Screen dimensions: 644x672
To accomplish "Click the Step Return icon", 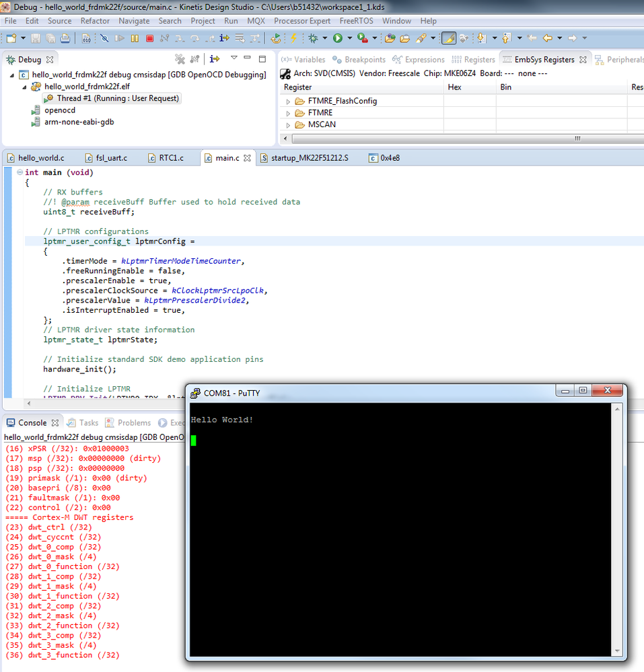I will (210, 38).
